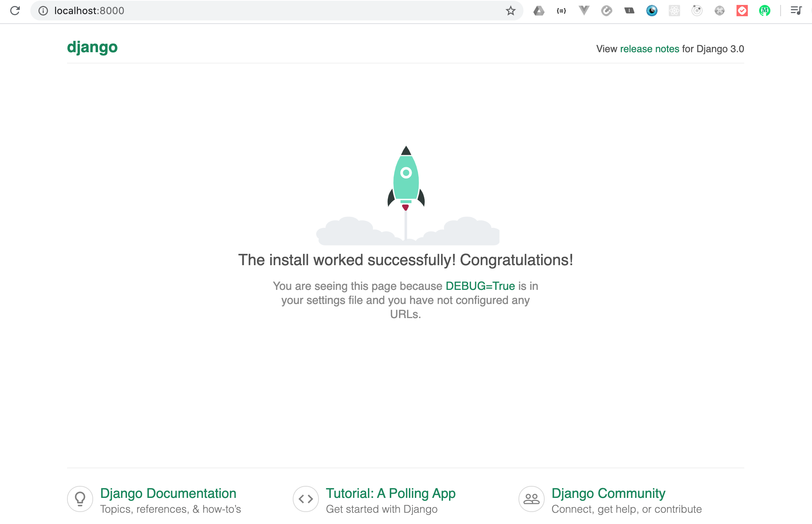Open the green M extension
Viewport: 812px width, 524px height.
764,11
